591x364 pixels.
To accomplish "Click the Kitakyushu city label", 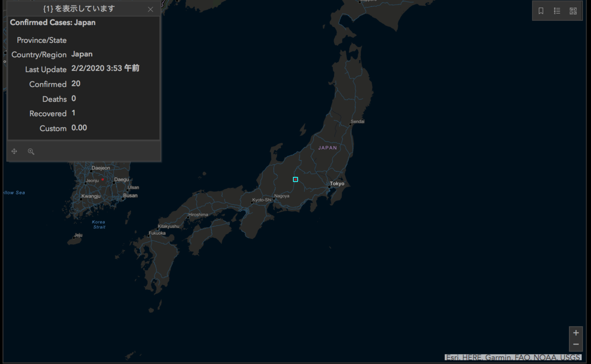I will (168, 226).
